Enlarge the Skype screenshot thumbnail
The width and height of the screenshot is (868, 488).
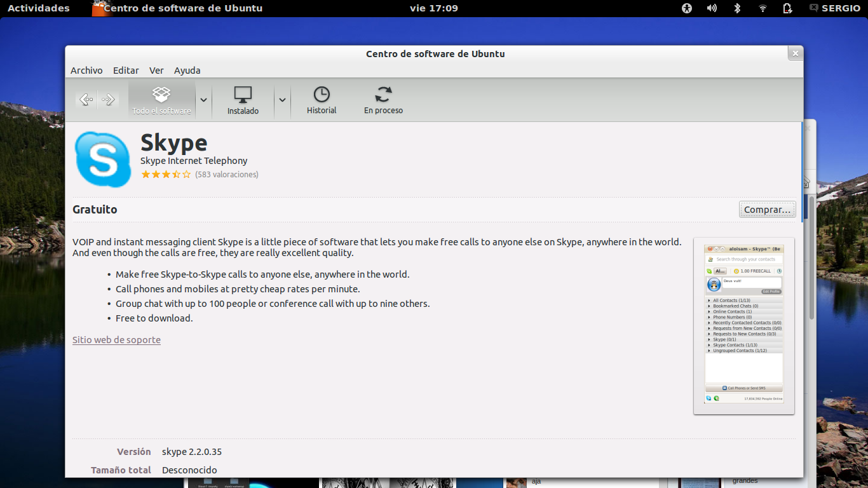click(x=743, y=326)
